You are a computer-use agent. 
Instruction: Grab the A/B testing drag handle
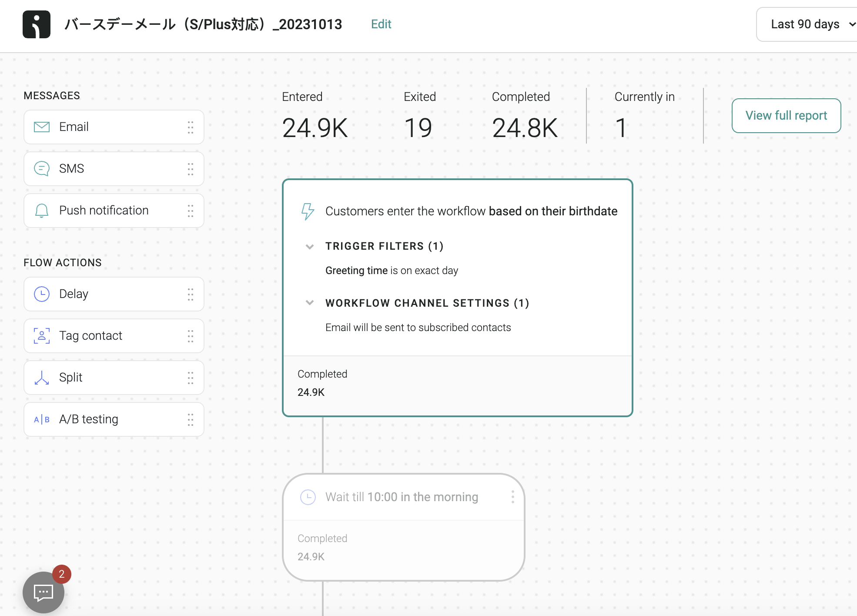click(191, 419)
